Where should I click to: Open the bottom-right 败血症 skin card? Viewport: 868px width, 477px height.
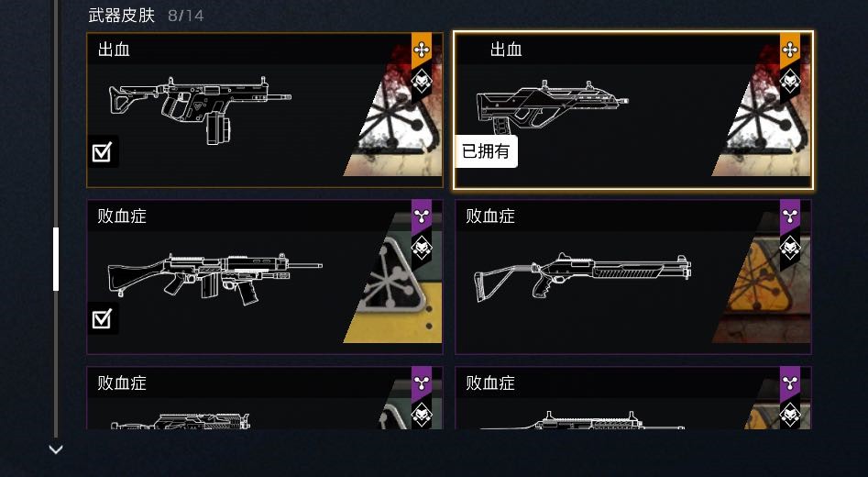[633, 398]
